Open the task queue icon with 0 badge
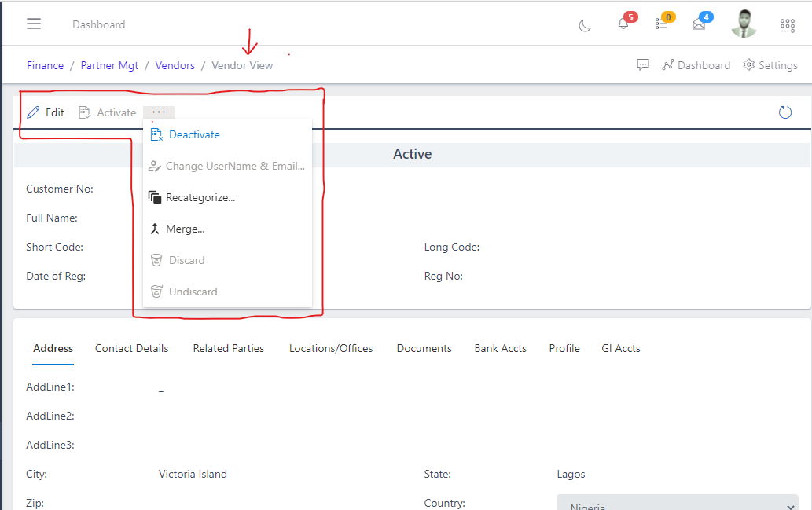This screenshot has width=812, height=510. pos(660,24)
